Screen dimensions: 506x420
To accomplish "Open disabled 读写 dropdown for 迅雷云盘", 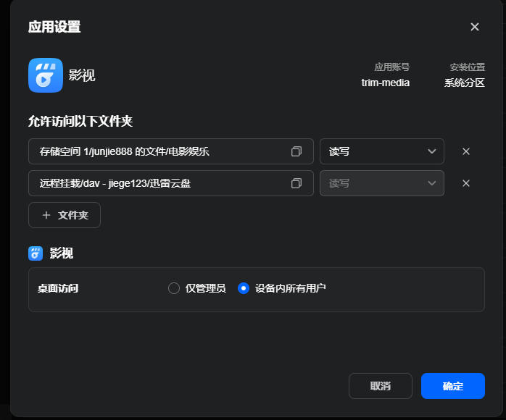I will (382, 183).
